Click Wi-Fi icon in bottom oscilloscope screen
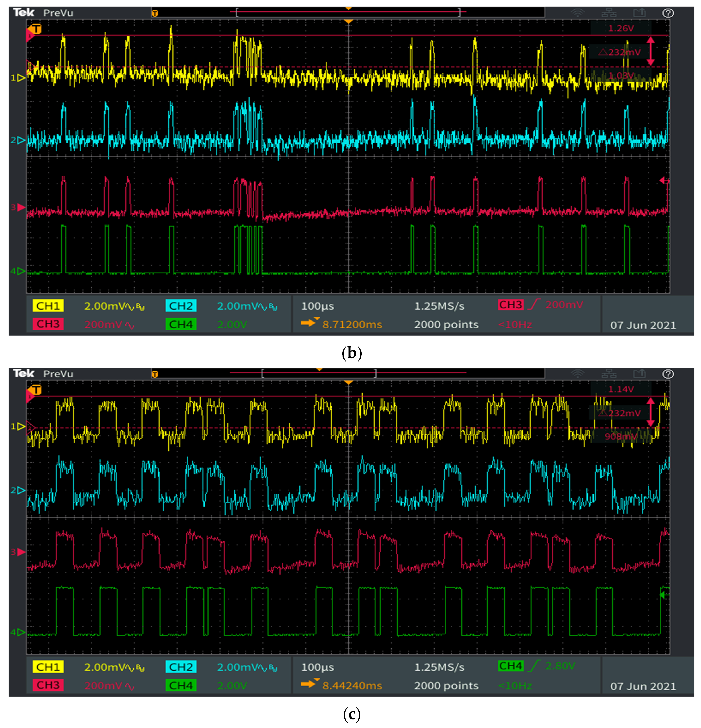This screenshot has height=728, width=701. [x=577, y=374]
